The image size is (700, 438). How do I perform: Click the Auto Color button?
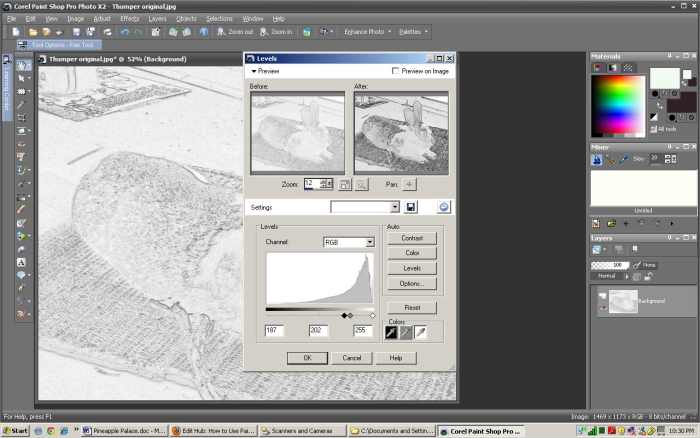click(412, 253)
